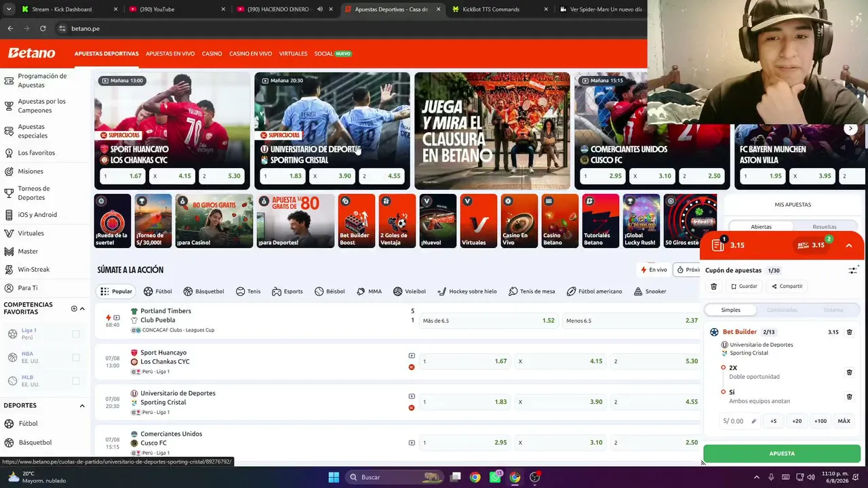This screenshot has width=868, height=488.
Task: Open Los favoritos in the sidebar
Action: (37, 153)
